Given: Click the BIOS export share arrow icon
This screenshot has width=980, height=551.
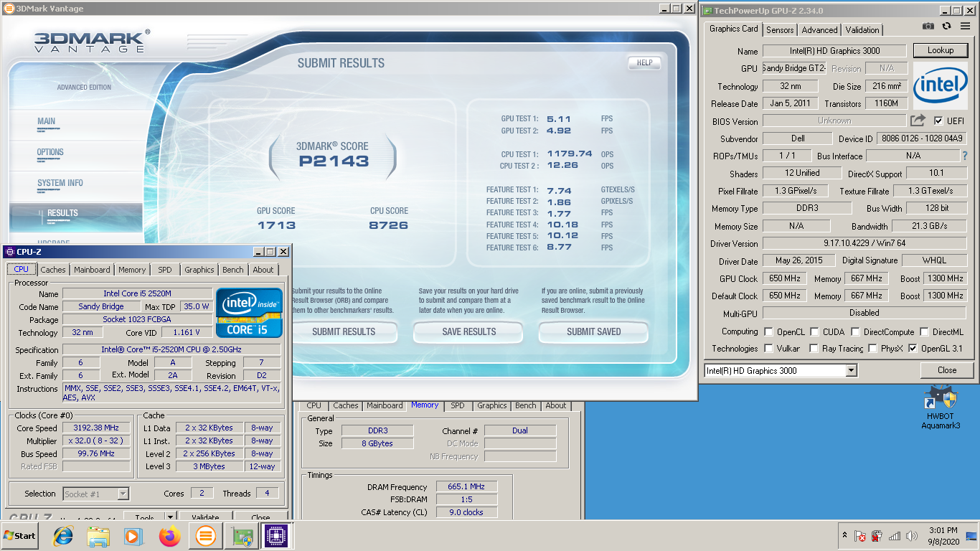Looking at the screenshot, I should click(x=918, y=121).
